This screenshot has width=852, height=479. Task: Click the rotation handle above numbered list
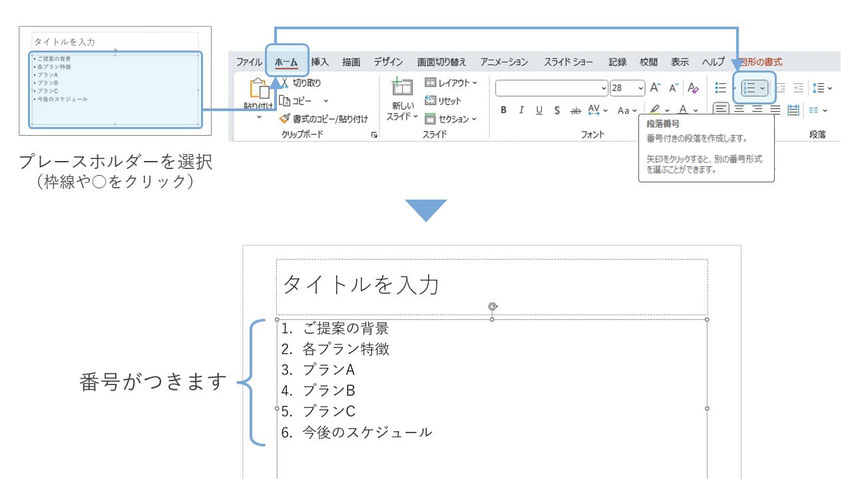pos(492,307)
